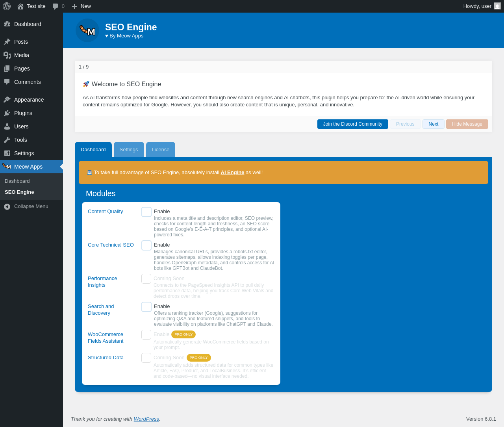This screenshot has height=427, width=504.
Task: Open Media library sidebar icon
Action: point(7,55)
